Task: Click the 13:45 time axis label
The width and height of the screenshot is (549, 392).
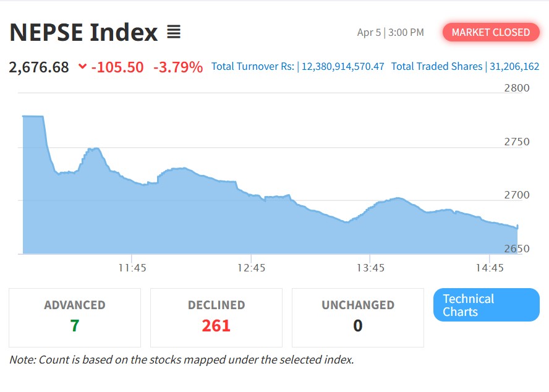Action: pos(370,268)
